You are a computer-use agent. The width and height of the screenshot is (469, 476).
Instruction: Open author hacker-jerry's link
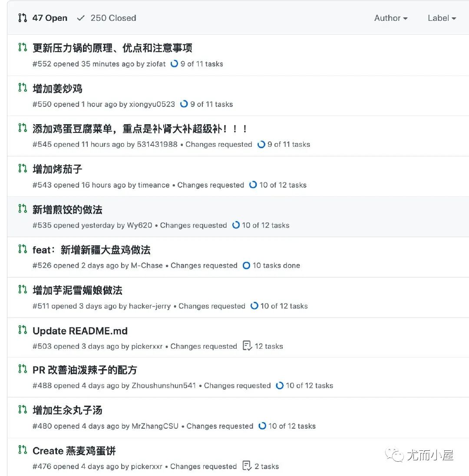click(x=150, y=306)
